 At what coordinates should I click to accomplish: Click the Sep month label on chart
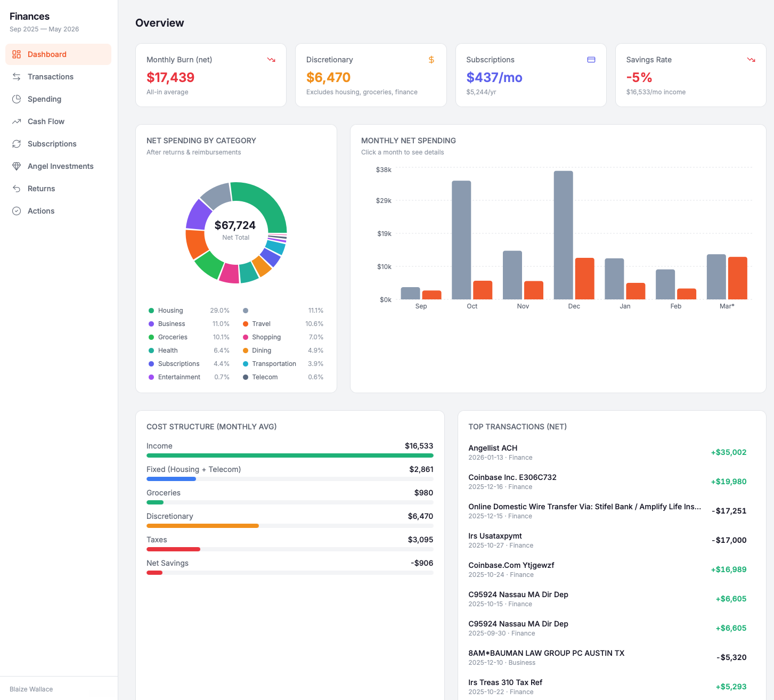pos(421,306)
